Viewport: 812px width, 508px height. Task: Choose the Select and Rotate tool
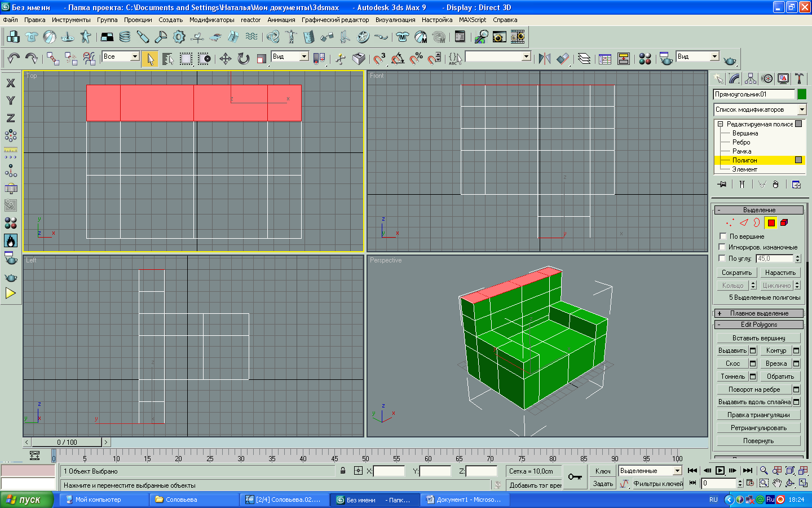click(x=244, y=59)
